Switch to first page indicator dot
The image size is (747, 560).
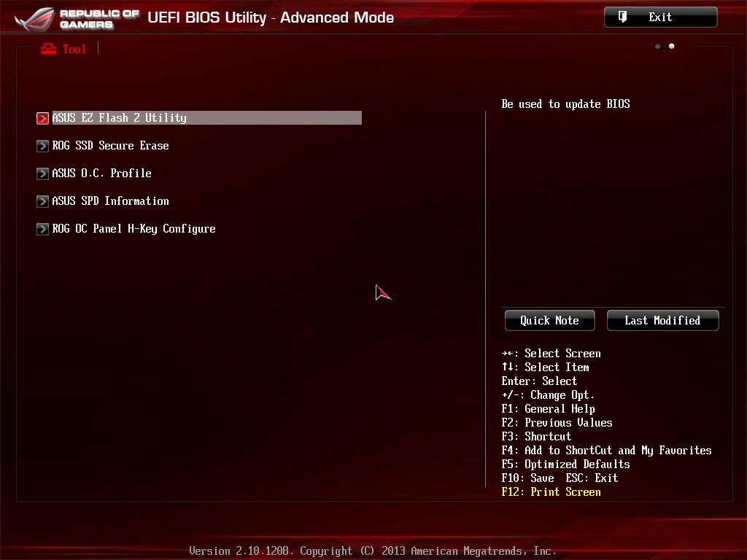click(x=657, y=46)
